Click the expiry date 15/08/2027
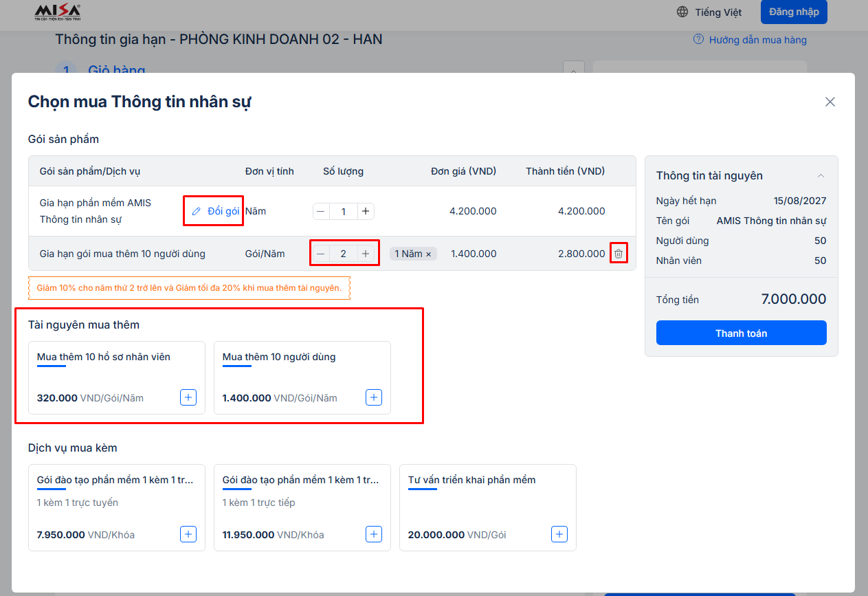Screen dimensions: 868x596 [800, 201]
